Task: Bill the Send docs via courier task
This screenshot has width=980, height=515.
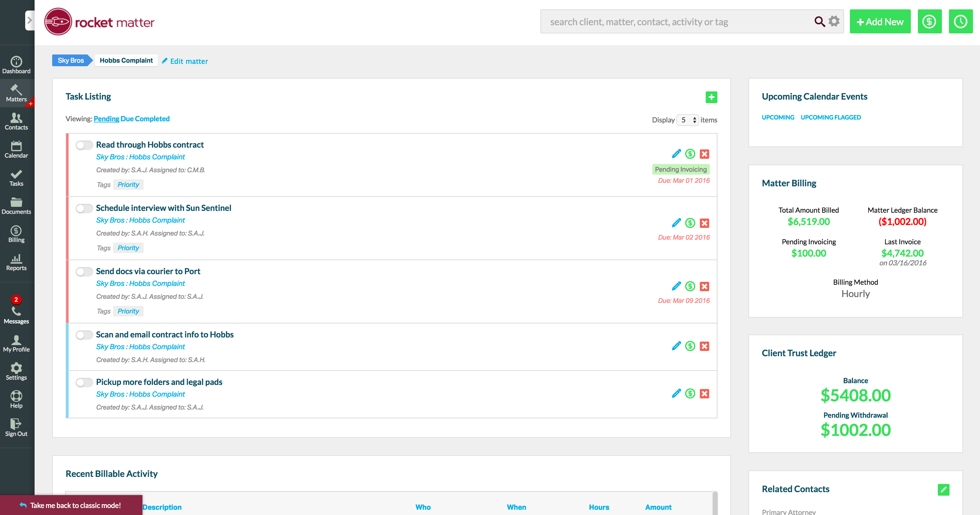Action: pos(690,286)
